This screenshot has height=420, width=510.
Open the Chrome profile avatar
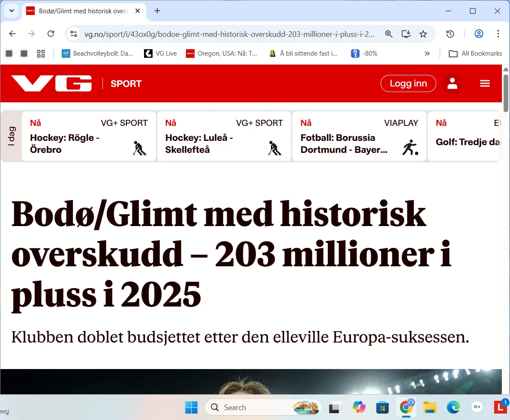point(479,33)
